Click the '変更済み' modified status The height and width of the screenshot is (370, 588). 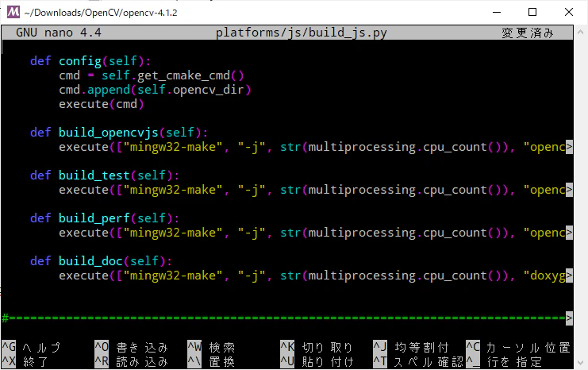(527, 33)
